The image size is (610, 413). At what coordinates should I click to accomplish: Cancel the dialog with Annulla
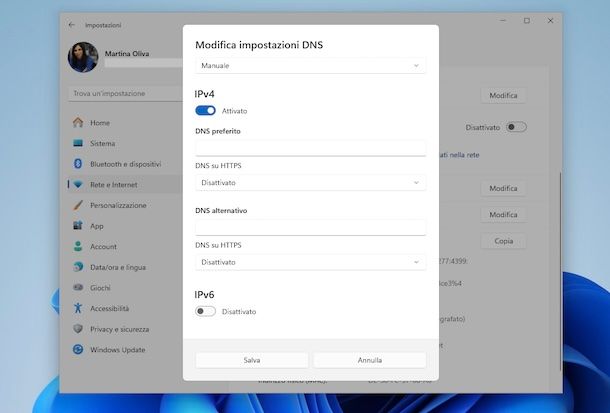[370, 360]
